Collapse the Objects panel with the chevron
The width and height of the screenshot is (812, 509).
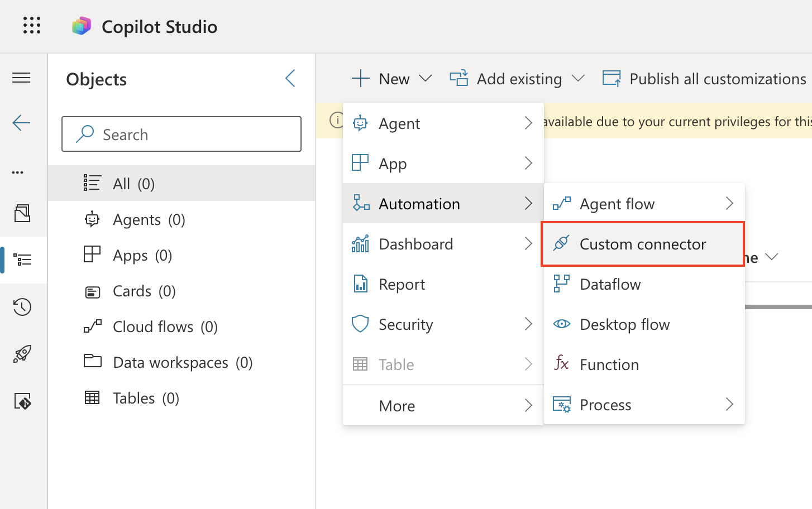tap(290, 78)
